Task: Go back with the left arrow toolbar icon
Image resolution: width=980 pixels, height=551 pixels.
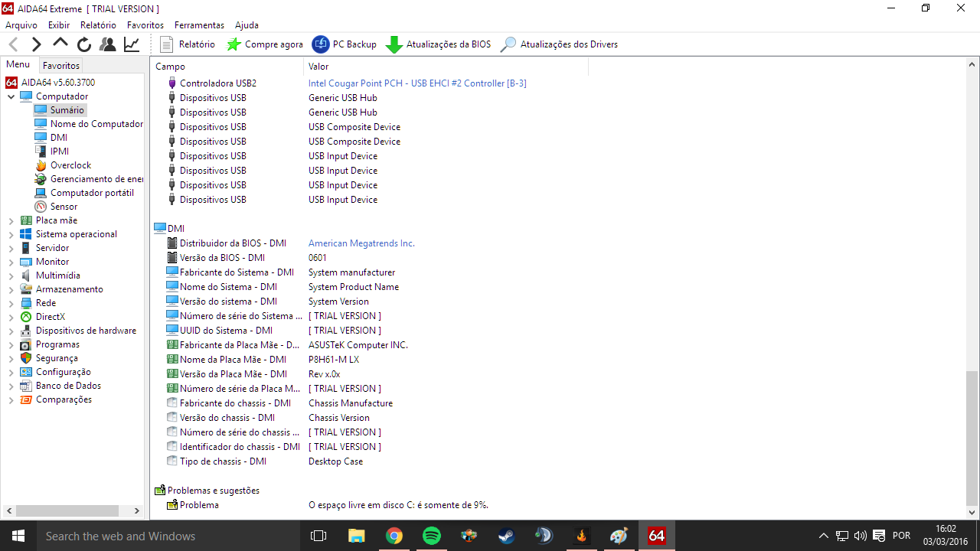Action: point(13,44)
